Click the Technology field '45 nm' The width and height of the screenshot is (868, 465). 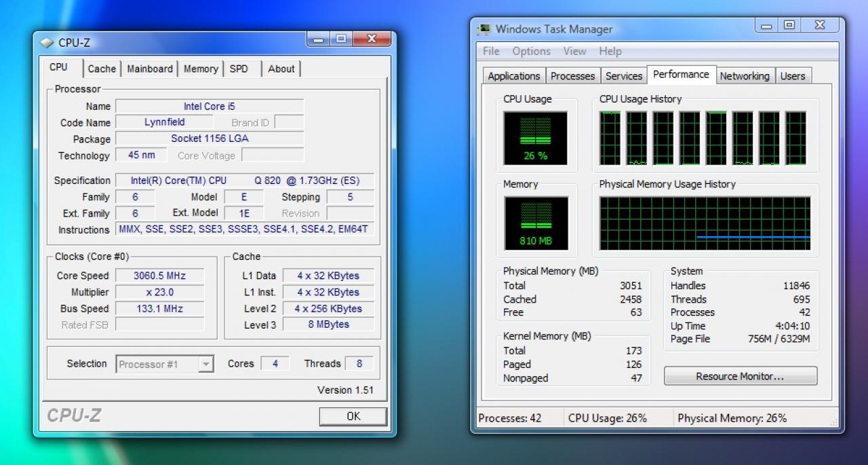(x=142, y=155)
